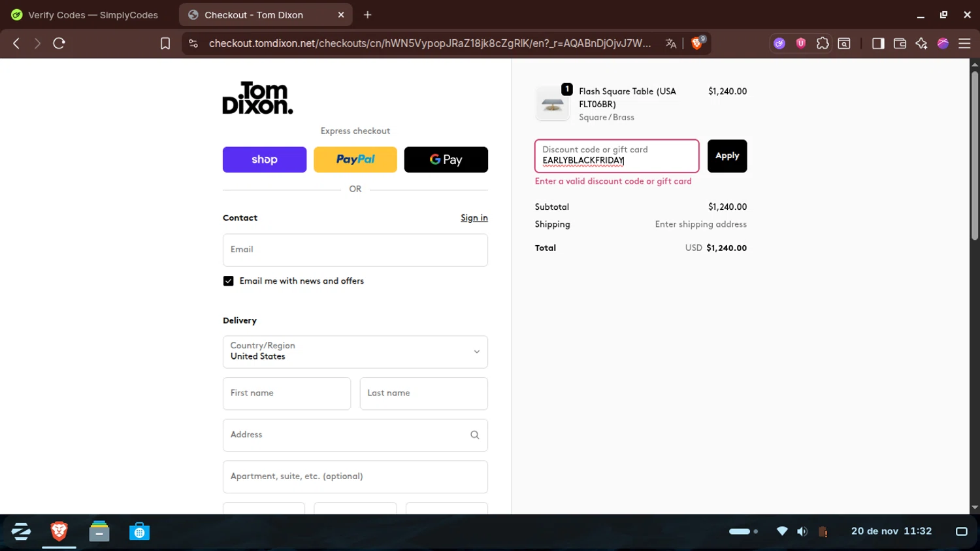Open Leo AI sparkle icon

click(x=921, y=43)
